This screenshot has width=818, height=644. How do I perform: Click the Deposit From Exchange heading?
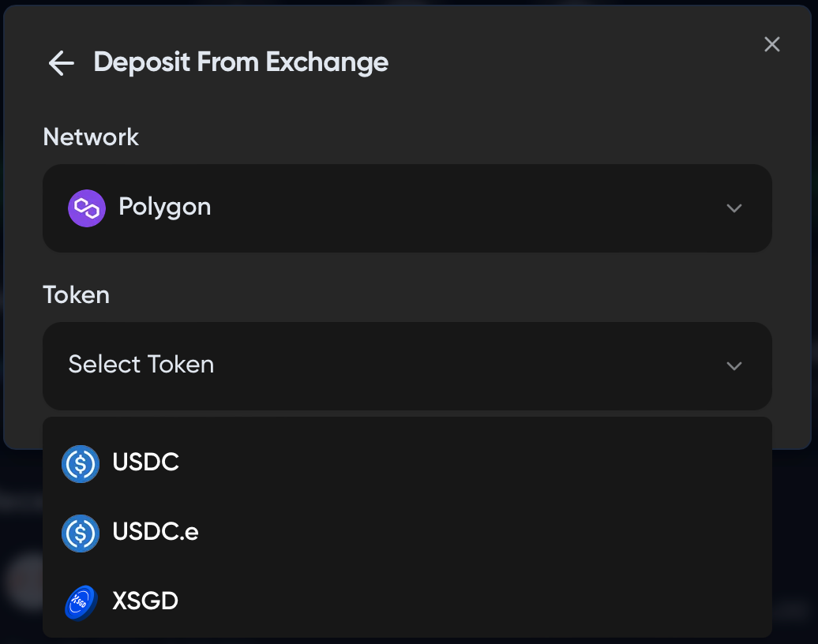[241, 62]
